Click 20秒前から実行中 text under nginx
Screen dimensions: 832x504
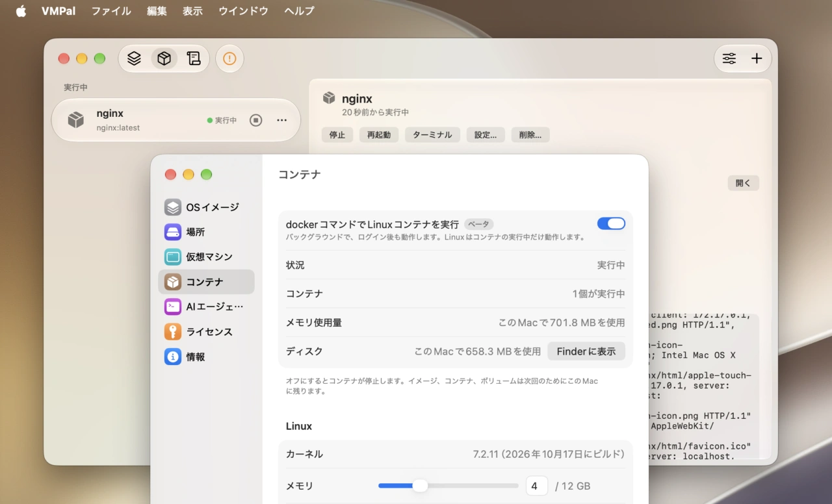coord(375,112)
